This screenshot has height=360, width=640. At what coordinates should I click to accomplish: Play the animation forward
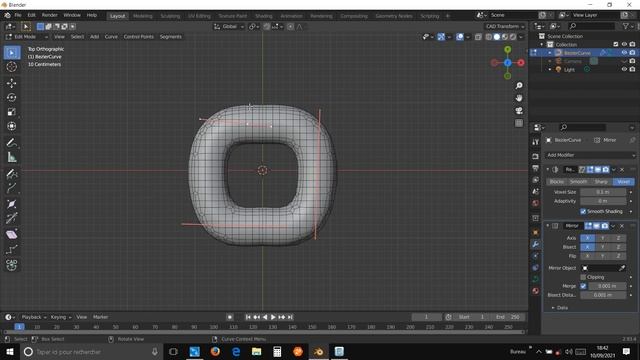[273, 317]
